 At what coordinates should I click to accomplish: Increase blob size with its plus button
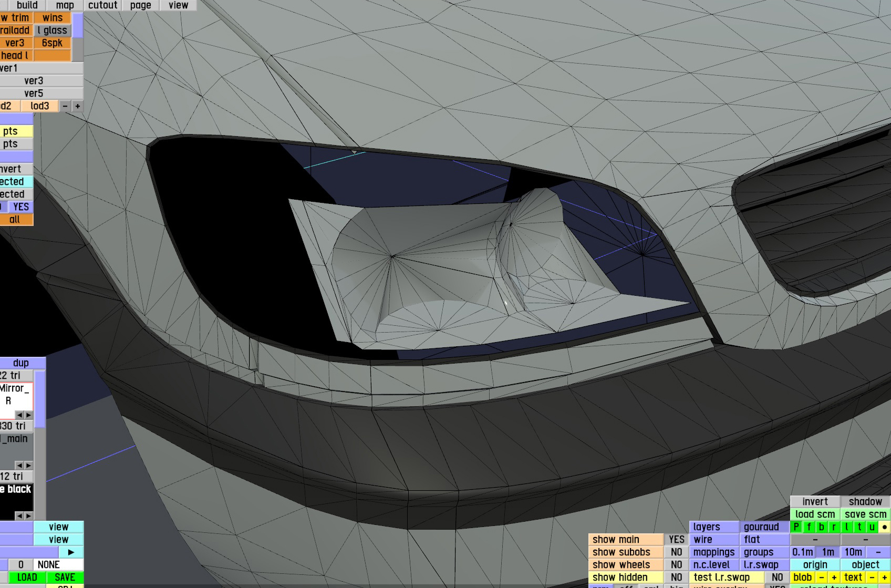tap(834, 577)
